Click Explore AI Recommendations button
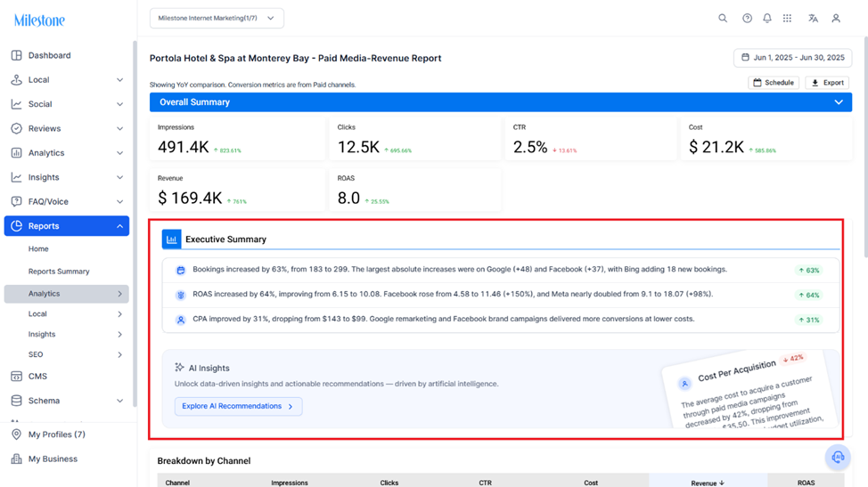Viewport: 868px width, 487px height. [238, 406]
